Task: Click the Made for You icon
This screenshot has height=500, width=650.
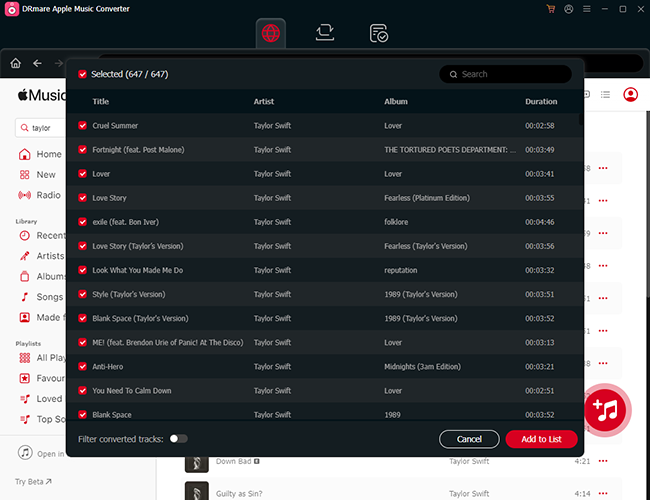Action: 24,317
